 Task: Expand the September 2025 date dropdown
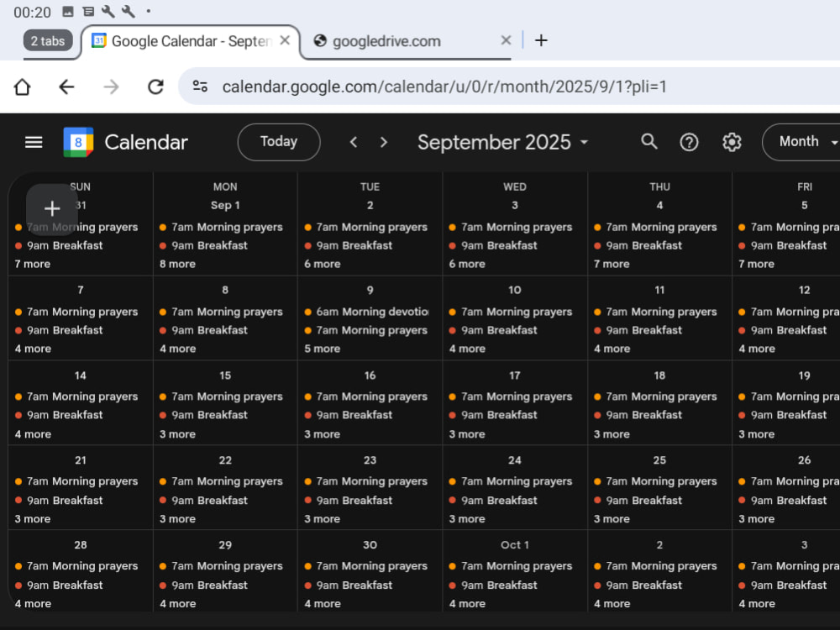[502, 143]
